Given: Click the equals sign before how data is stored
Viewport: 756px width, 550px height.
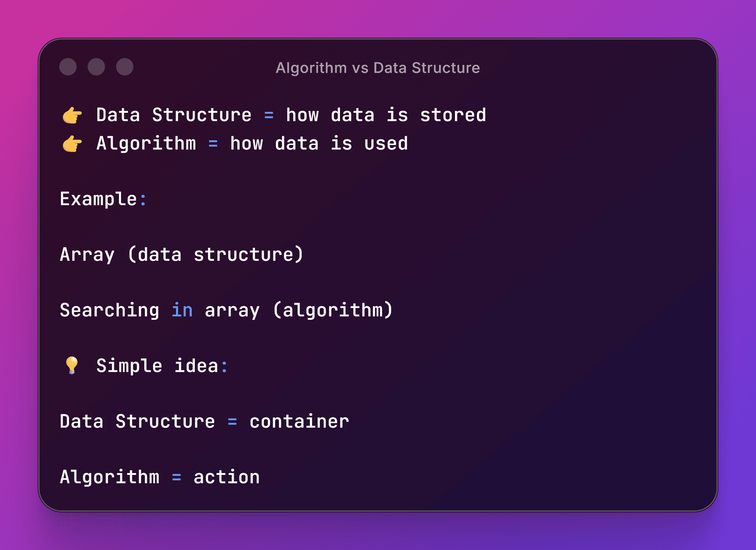Looking at the screenshot, I should click(269, 115).
